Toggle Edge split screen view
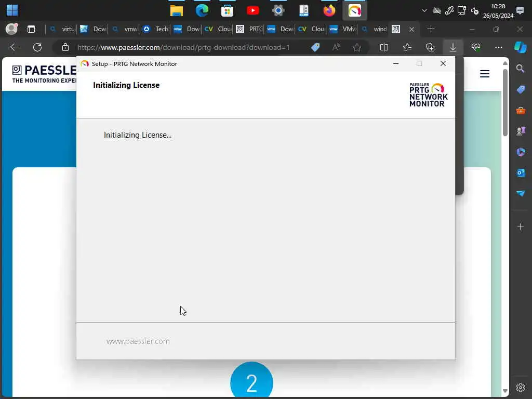This screenshot has height=399, width=532. [384, 47]
